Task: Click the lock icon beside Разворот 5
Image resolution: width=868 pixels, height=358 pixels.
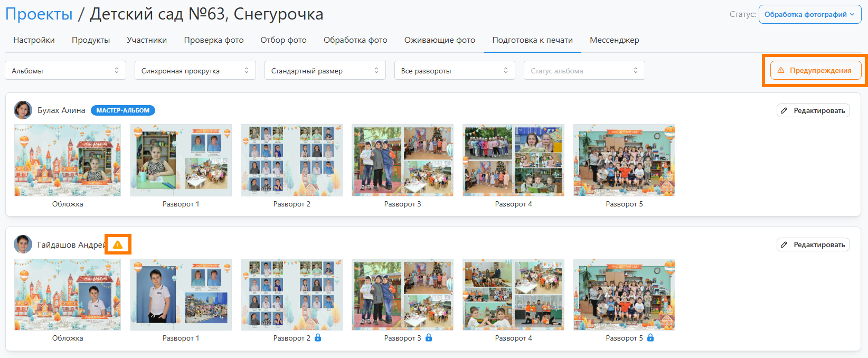Action: (650, 337)
